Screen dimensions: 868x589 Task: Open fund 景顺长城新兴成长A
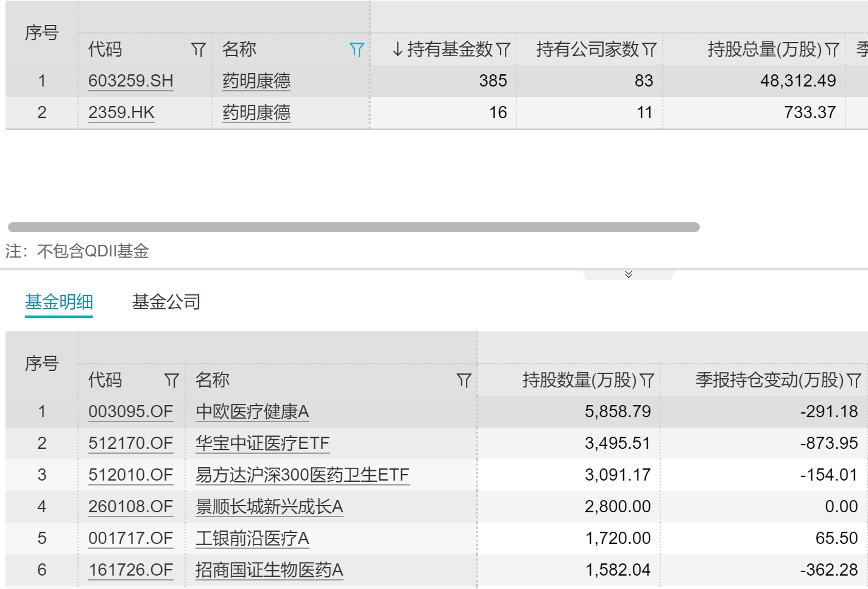(269, 507)
